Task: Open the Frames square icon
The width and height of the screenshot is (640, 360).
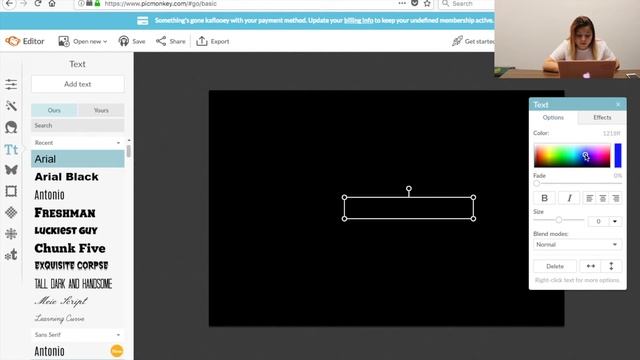Action: pos(11,191)
